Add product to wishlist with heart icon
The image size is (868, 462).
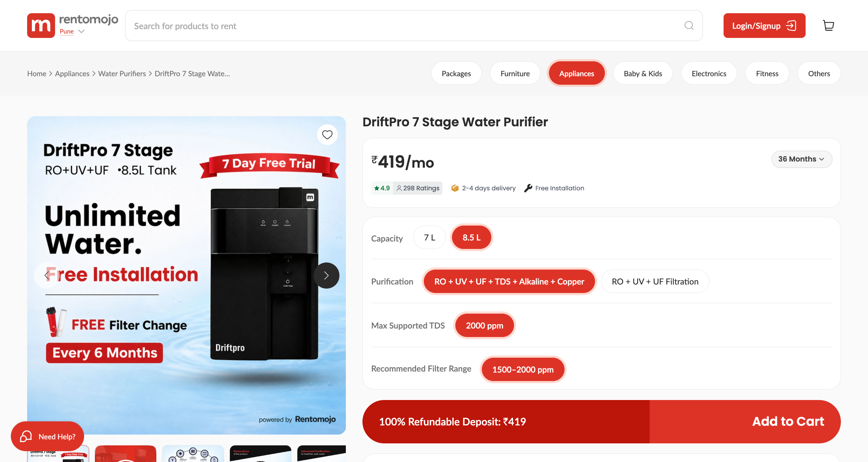(x=327, y=135)
